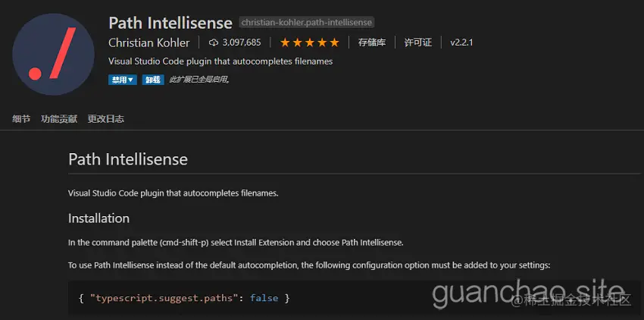The width and height of the screenshot is (644, 320).
Task: Click the 3,097,685 install count
Action: point(242,42)
